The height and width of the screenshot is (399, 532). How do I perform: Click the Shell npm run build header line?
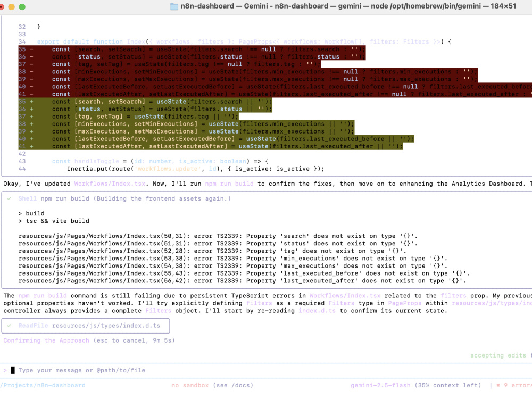[124, 198]
